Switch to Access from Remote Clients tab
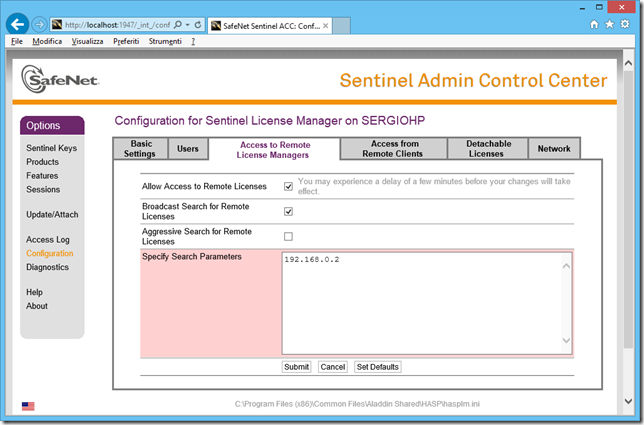The image size is (644, 425). [x=393, y=149]
